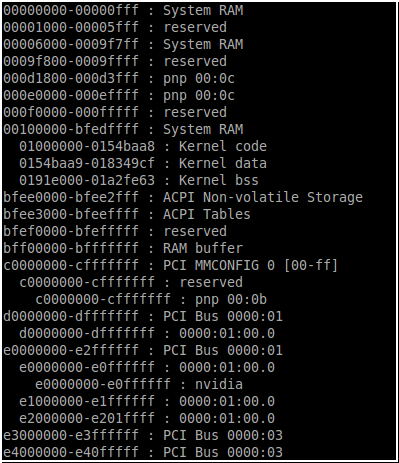The image size is (399, 463).
Task: Click the e1000000-e1ffffff device line
Action: (x=147, y=402)
